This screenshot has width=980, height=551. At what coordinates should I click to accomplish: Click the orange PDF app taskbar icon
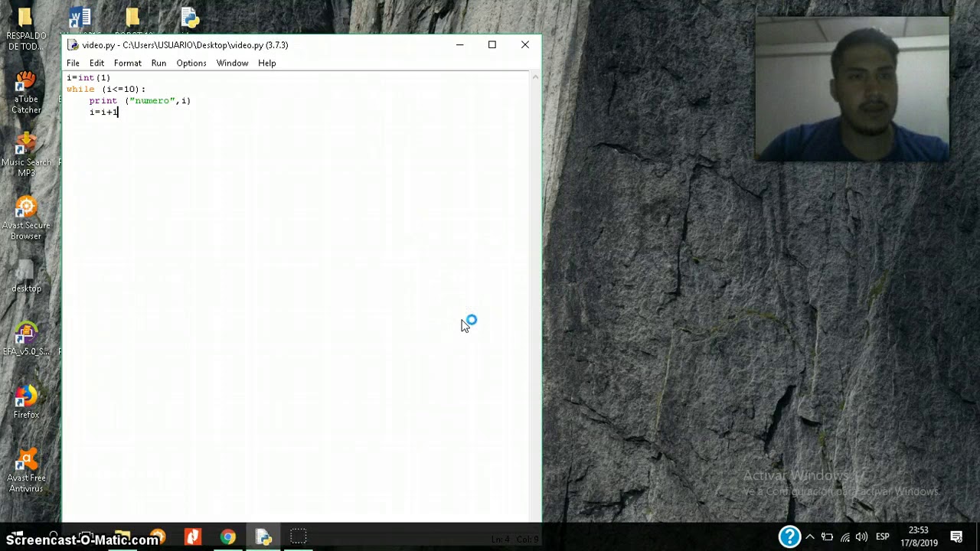[192, 536]
